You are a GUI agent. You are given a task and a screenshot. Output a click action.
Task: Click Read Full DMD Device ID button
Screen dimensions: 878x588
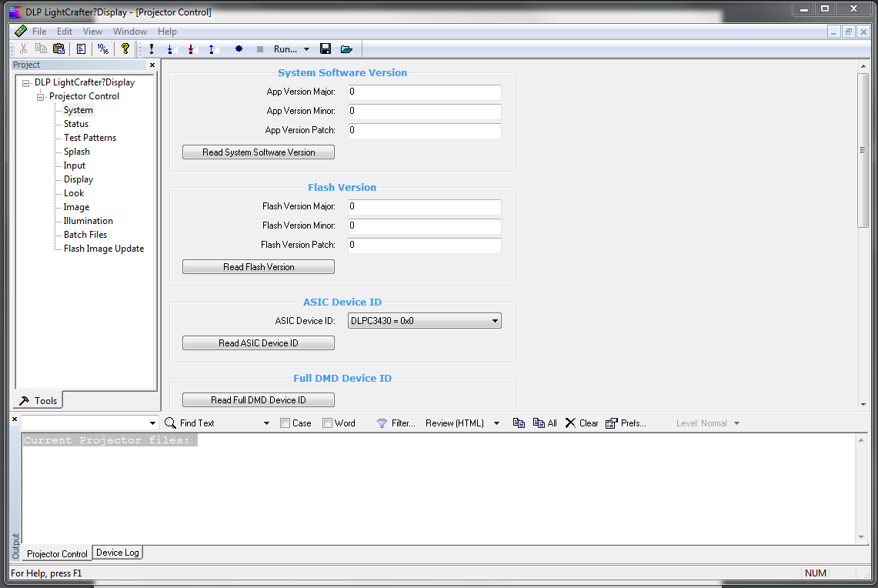[x=258, y=400]
